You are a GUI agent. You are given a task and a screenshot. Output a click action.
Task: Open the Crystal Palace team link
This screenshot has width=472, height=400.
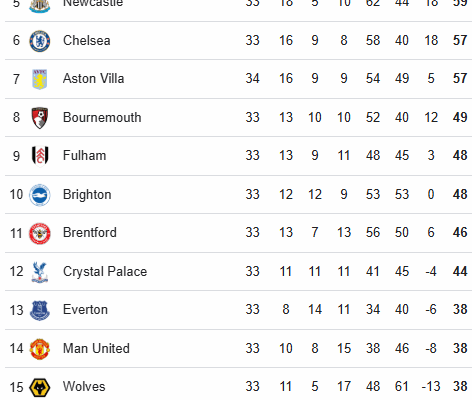[x=105, y=272]
